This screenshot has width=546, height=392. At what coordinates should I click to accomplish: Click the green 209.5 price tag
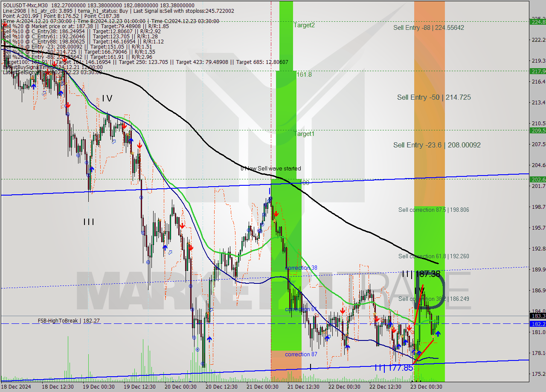[x=537, y=130]
